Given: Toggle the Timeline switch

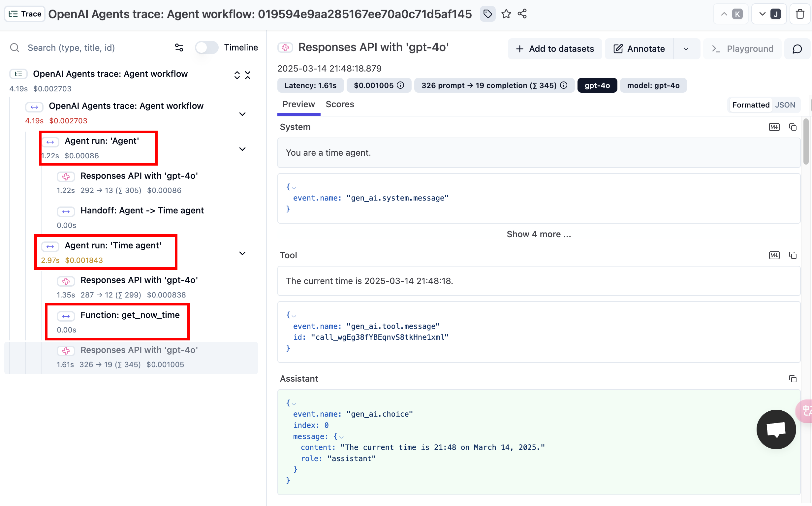Looking at the screenshot, I should click(x=206, y=47).
